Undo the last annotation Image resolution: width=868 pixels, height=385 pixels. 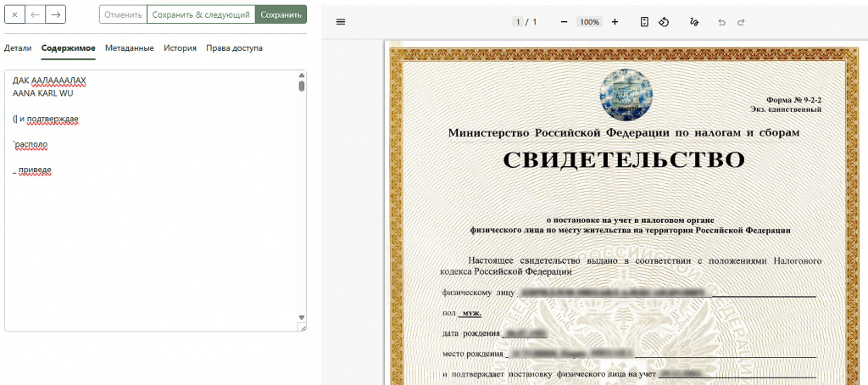tap(722, 22)
